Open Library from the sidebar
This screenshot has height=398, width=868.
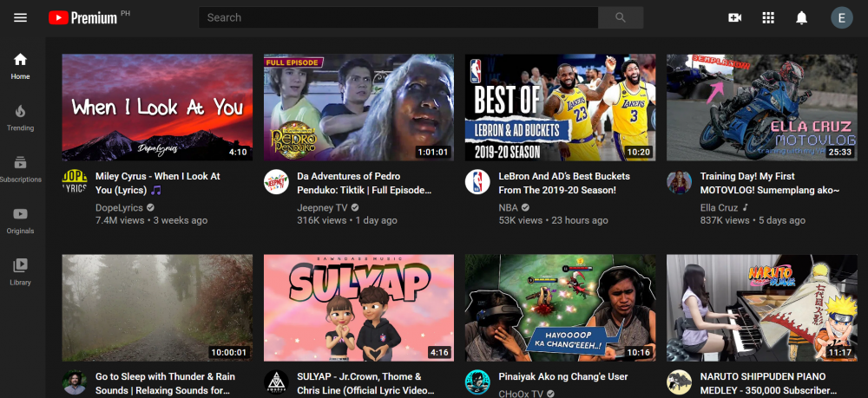[x=21, y=271]
